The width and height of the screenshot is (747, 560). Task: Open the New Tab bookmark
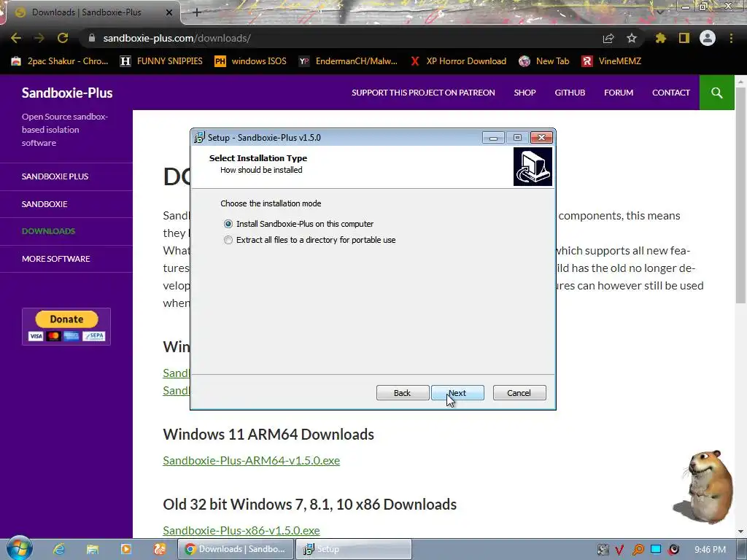[544, 61]
